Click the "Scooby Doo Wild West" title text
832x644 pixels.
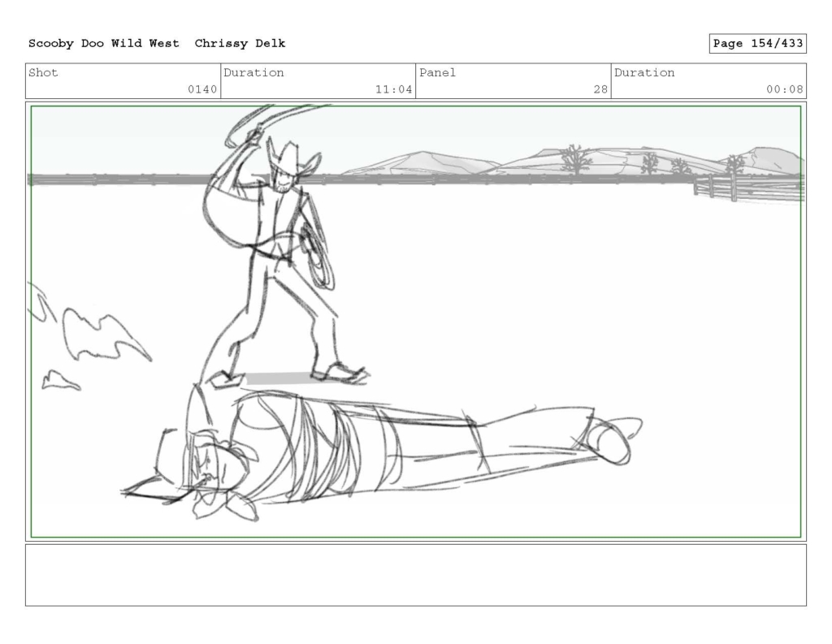point(103,44)
